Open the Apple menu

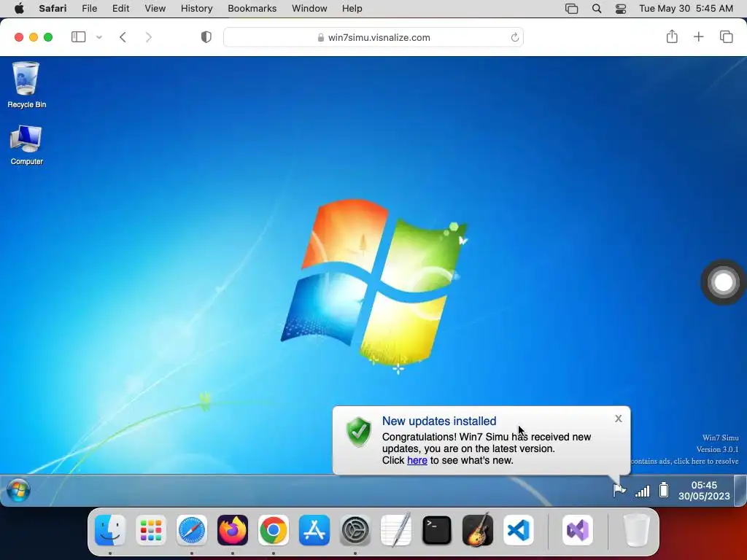click(x=19, y=9)
